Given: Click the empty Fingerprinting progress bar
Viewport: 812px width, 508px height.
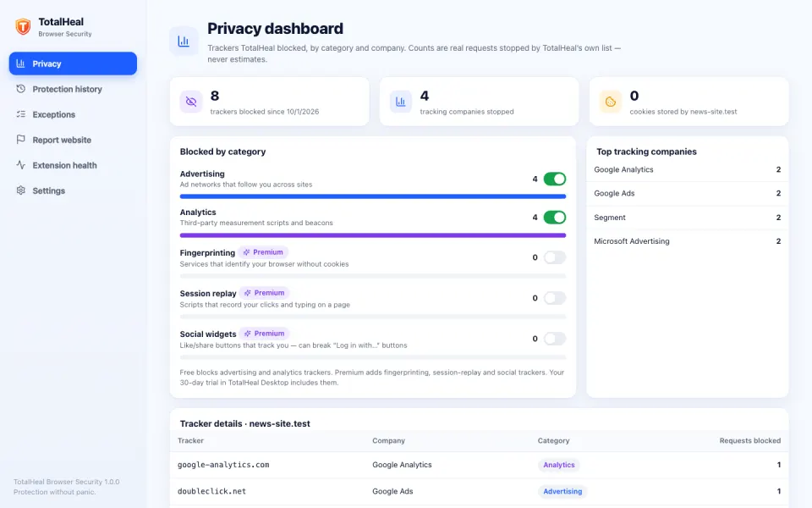Looking at the screenshot, I should (x=373, y=276).
